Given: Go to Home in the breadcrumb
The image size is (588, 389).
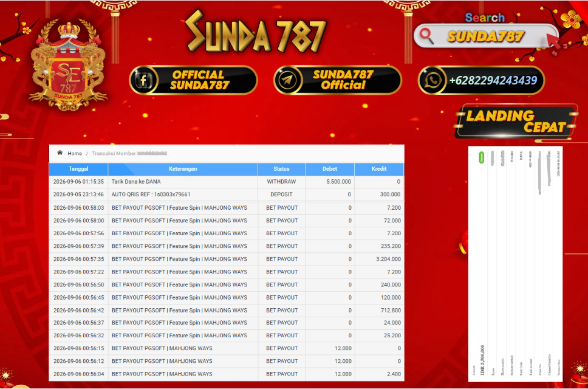Looking at the screenshot, I should pos(75,153).
